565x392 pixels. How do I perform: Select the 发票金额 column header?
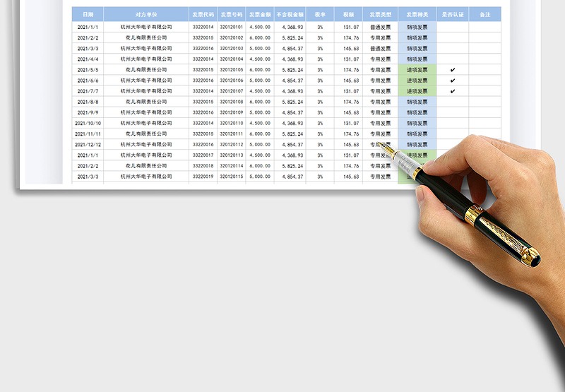[x=259, y=14]
